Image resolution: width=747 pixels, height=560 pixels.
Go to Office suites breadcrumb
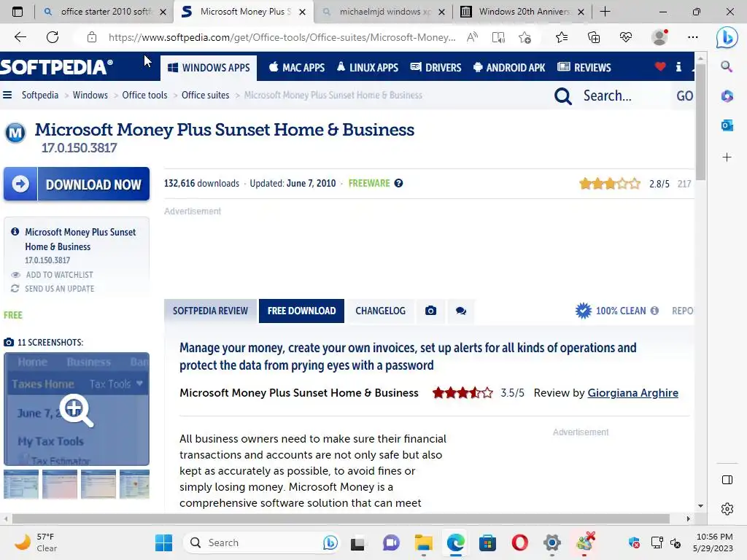pyautogui.click(x=205, y=96)
